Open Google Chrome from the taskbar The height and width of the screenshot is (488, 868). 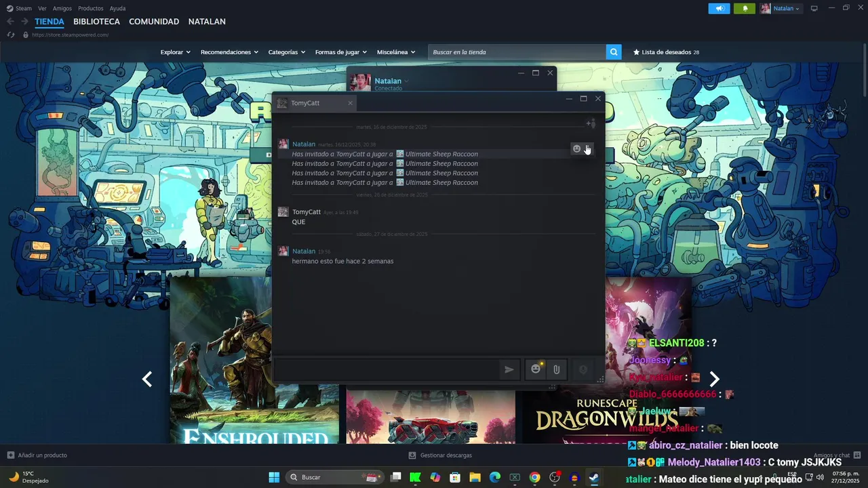pos(534,477)
